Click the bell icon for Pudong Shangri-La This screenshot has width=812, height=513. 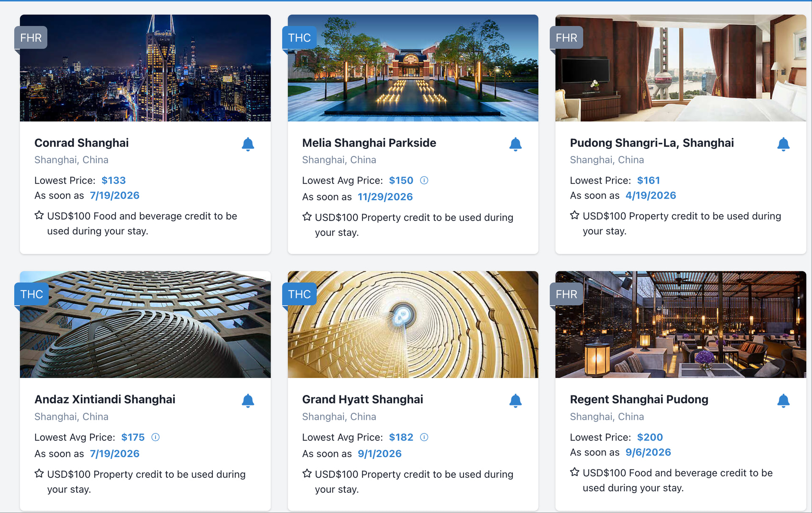tap(783, 144)
